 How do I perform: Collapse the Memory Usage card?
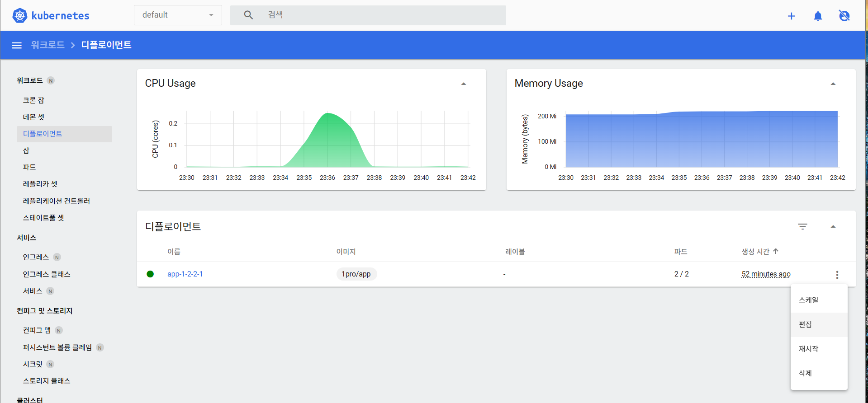coord(833,84)
